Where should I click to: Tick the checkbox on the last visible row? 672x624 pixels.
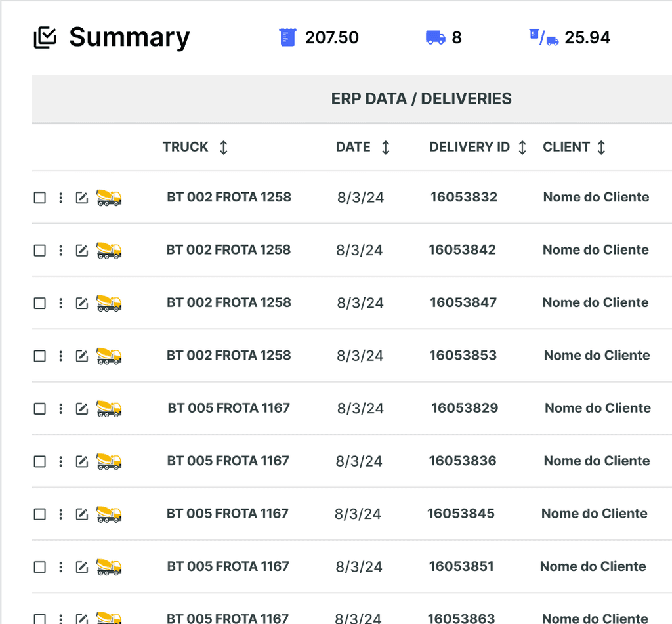[39, 617]
